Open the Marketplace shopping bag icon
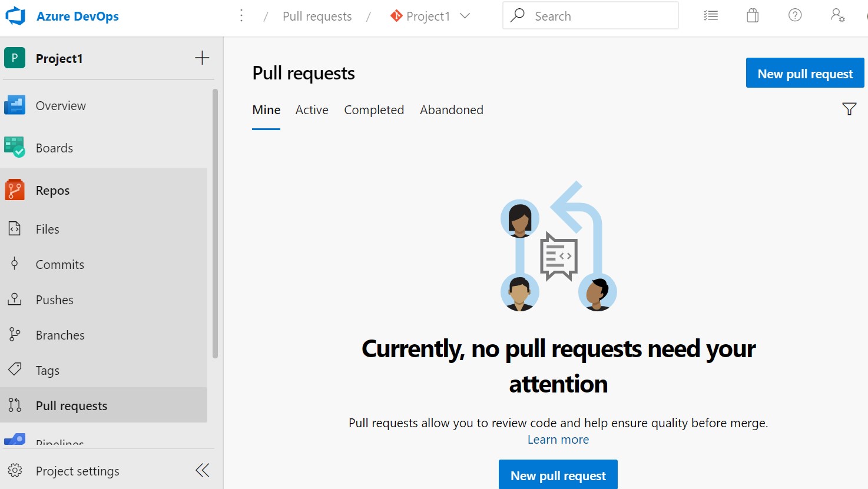Screen dimensions: 868x489 click(x=752, y=15)
